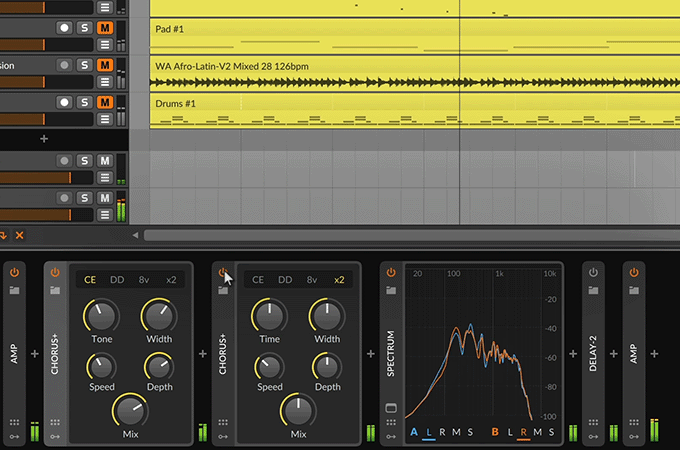Select DD mode on the second Chorus+
Screen dimensions: 680x450
(x=285, y=280)
